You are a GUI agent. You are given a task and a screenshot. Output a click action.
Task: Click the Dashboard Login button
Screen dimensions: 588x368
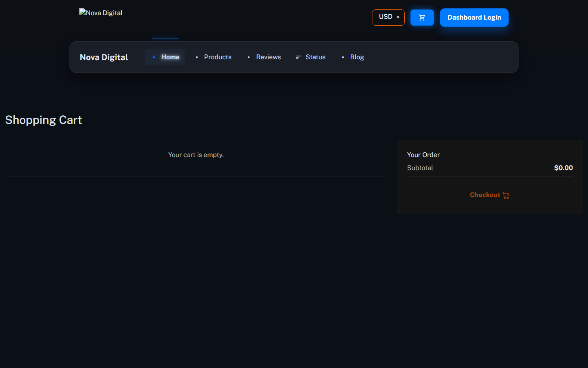point(474,18)
